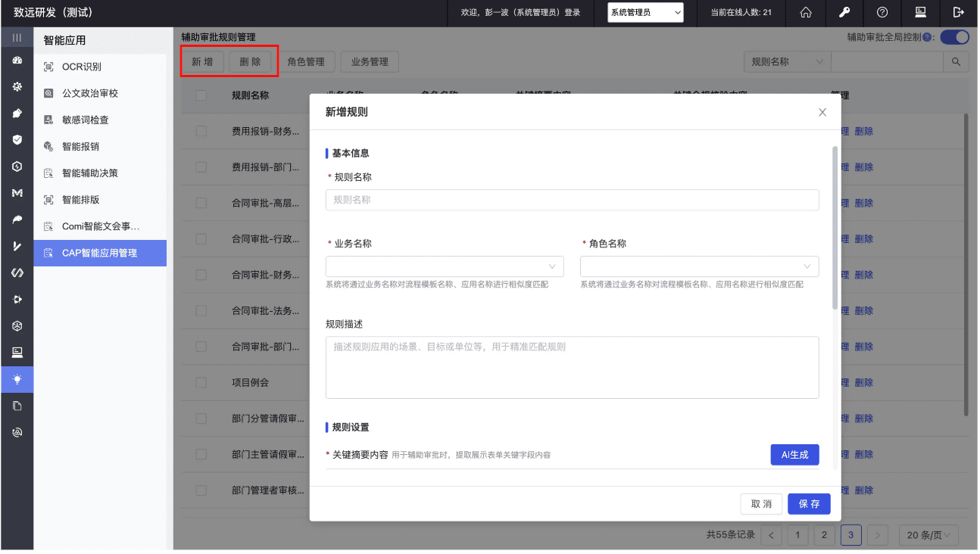Click the 删除 button in toolbar
The height and width of the screenshot is (554, 980).
(250, 62)
